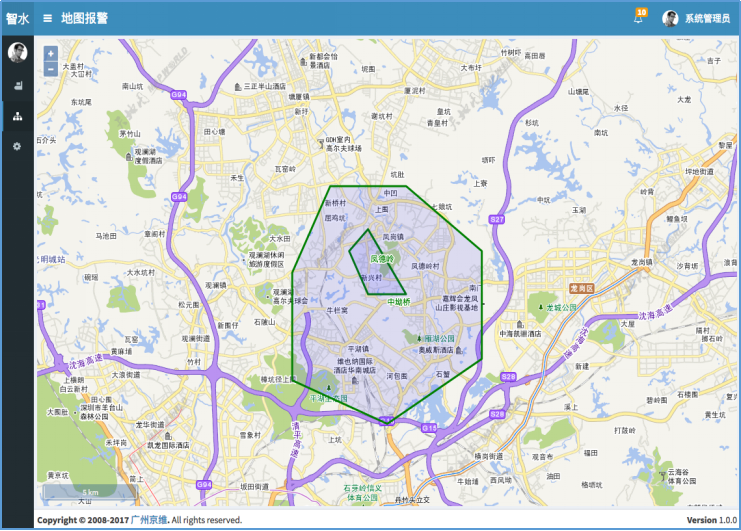
Task: Zoom in the map with the plus button
Action: pos(51,54)
